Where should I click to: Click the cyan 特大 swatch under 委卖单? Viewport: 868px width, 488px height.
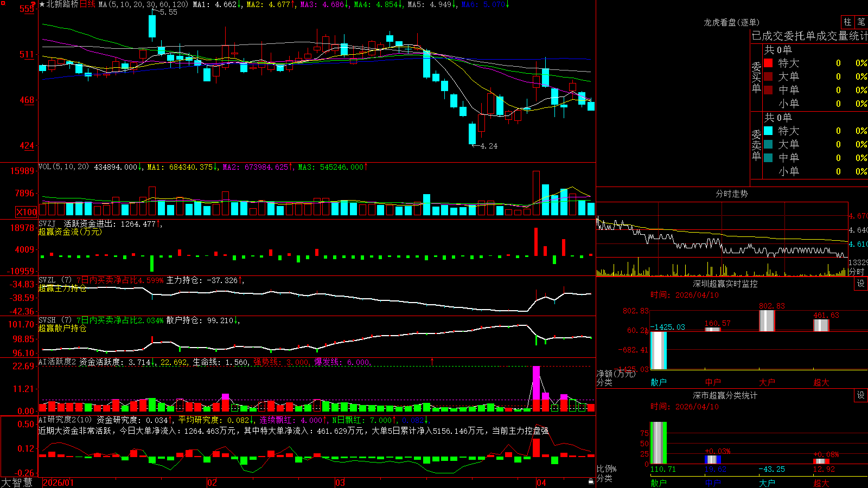click(768, 131)
